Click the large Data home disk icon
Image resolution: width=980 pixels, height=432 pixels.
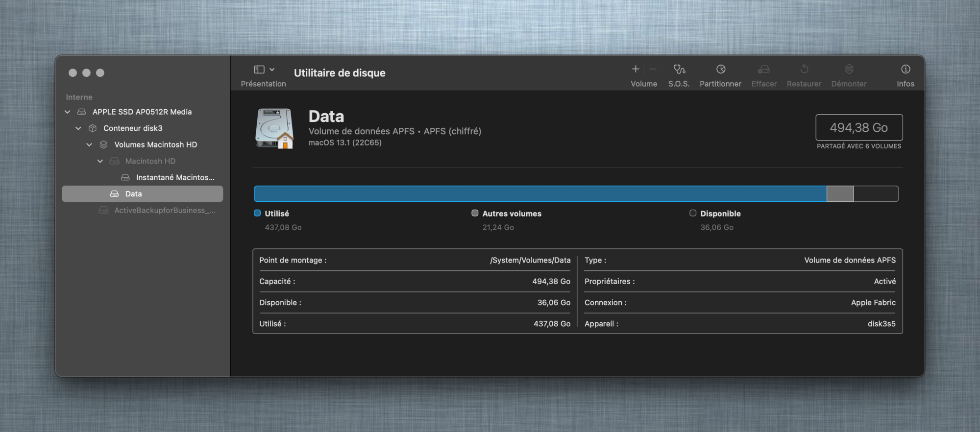(274, 129)
